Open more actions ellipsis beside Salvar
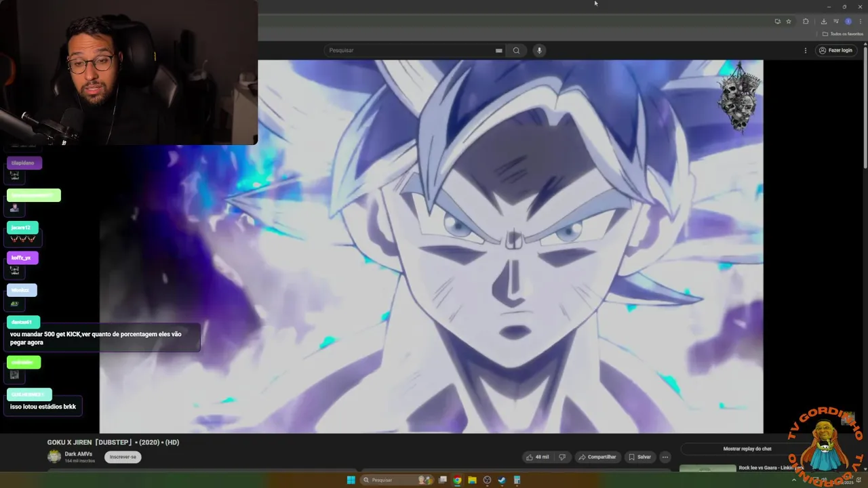Viewport: 868px width, 488px height. point(665,457)
